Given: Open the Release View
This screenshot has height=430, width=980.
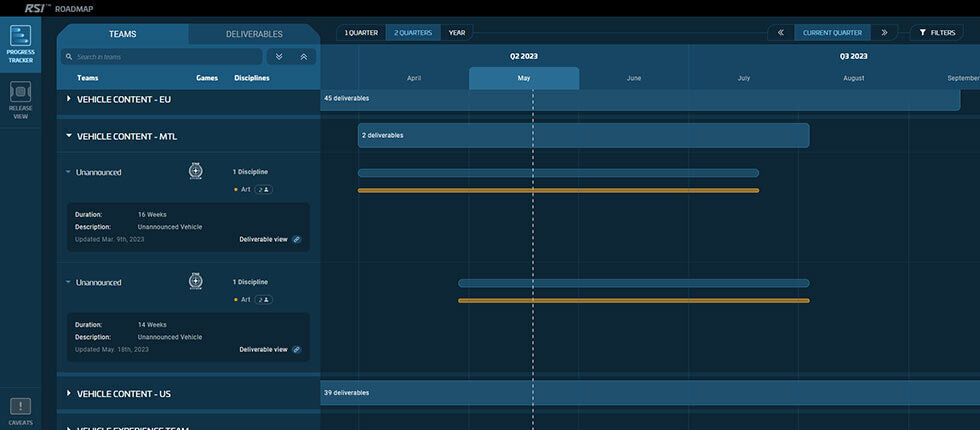Looking at the screenshot, I should pyautogui.click(x=21, y=100).
